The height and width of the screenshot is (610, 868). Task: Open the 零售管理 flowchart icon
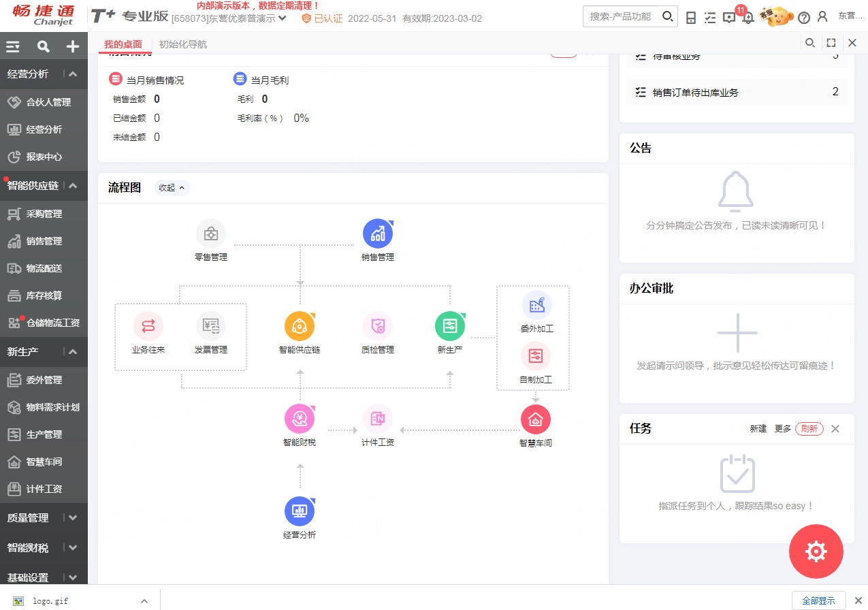[x=211, y=234]
